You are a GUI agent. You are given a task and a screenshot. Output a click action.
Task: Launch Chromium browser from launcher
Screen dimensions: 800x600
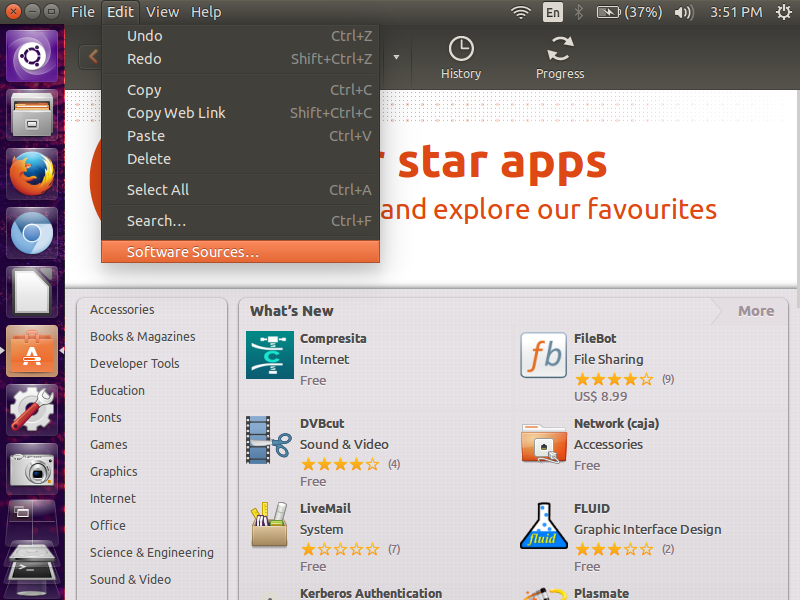[x=32, y=233]
